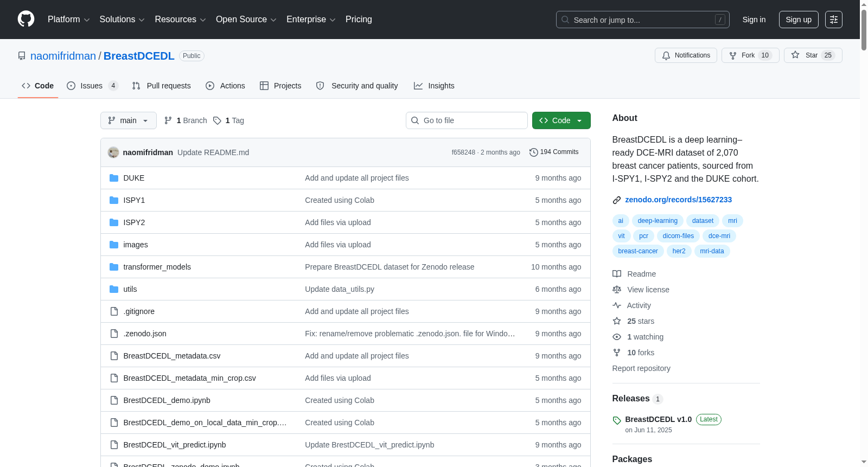Switch to the Insights tab
Image resolution: width=868 pixels, height=467 pixels.
point(434,86)
